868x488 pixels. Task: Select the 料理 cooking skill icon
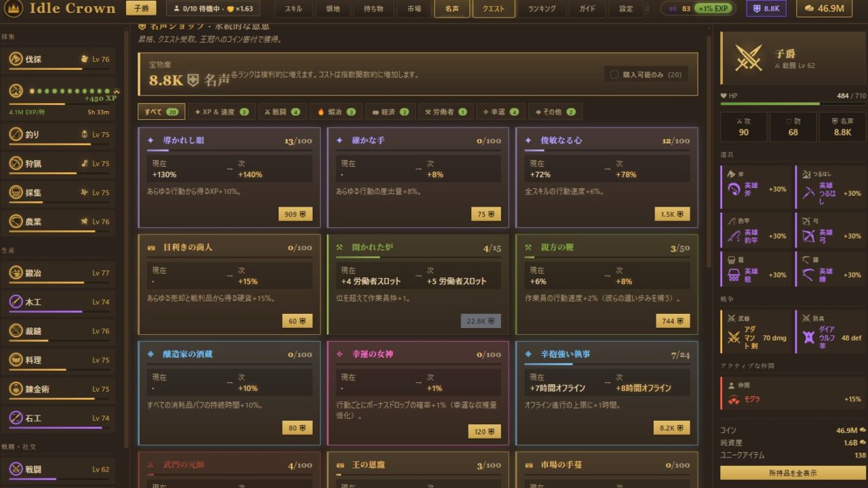(16, 360)
